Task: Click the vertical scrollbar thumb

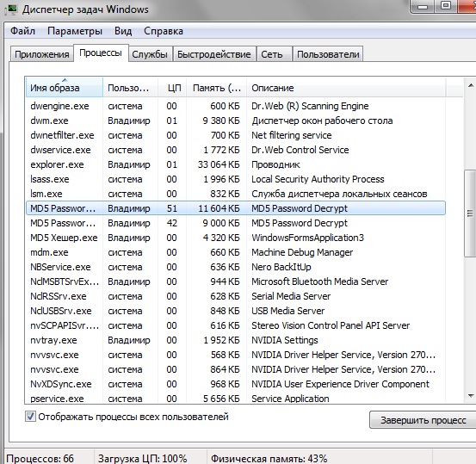Action: coord(470,213)
